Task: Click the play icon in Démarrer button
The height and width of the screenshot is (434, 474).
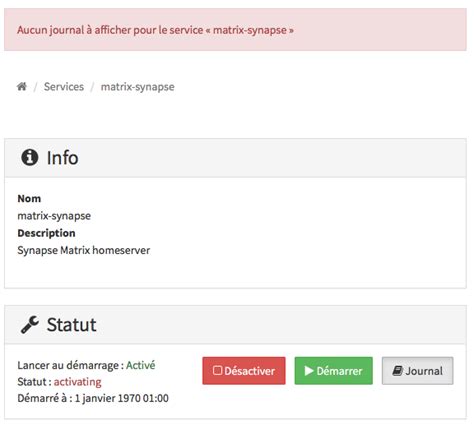Action: coord(309,371)
